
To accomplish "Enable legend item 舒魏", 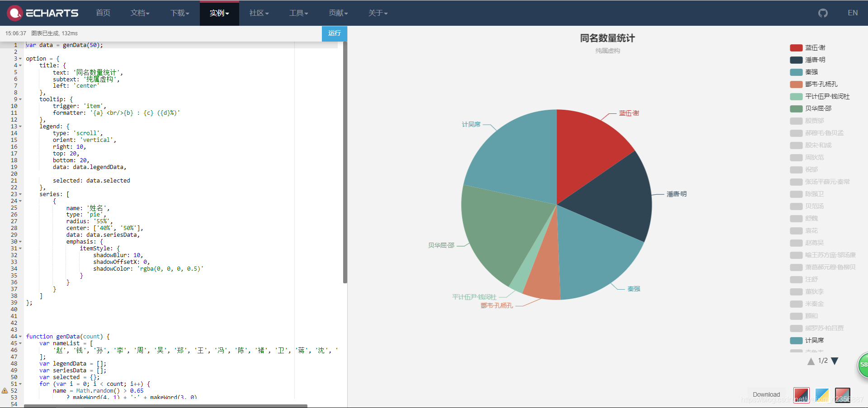I will [x=804, y=219].
